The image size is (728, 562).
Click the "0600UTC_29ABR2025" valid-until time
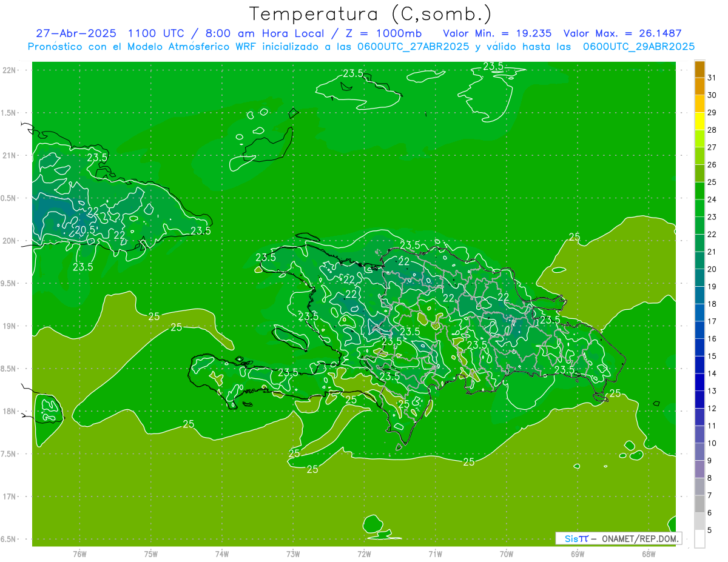coord(638,47)
